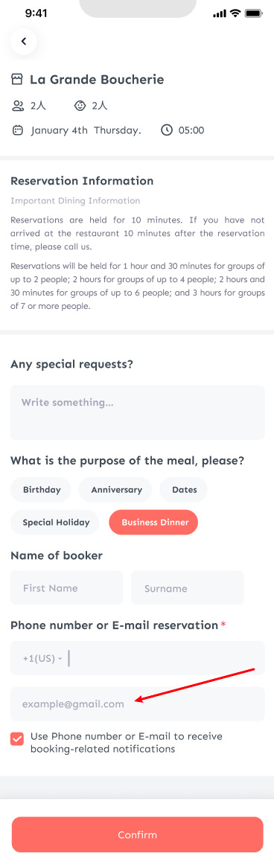Viewport: 274px width, 868px height.
Task: Click the Surname field
Action: [188, 588]
